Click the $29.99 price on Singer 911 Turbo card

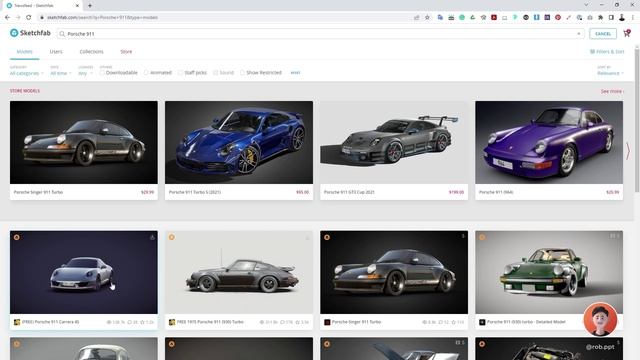147,192
